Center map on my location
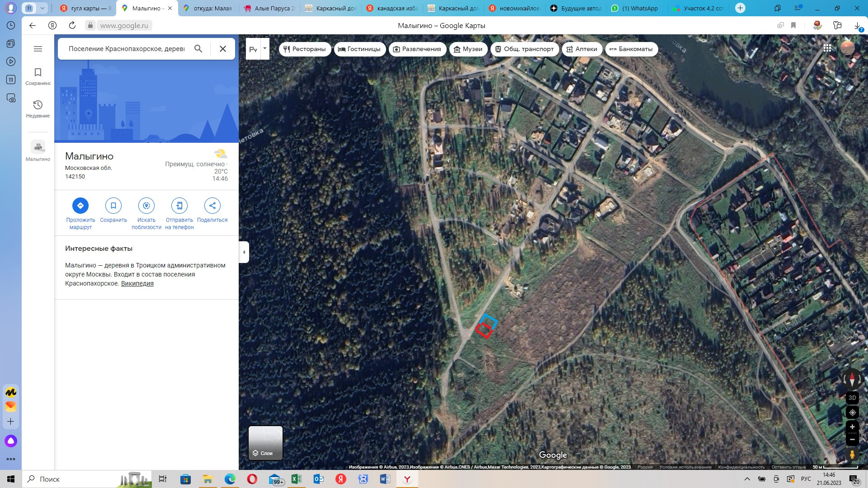868x488 pixels. [852, 413]
